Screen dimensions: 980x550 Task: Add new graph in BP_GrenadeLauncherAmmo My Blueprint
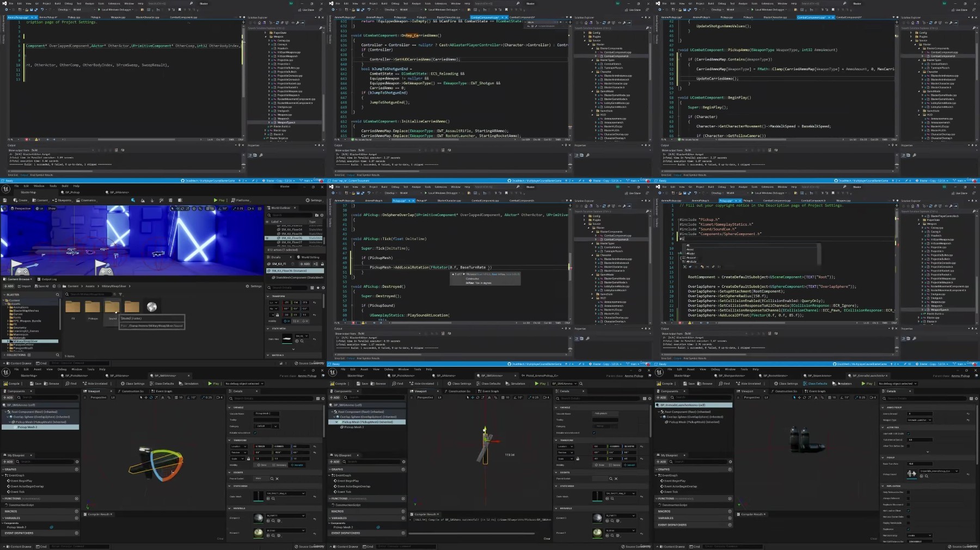(x=730, y=469)
